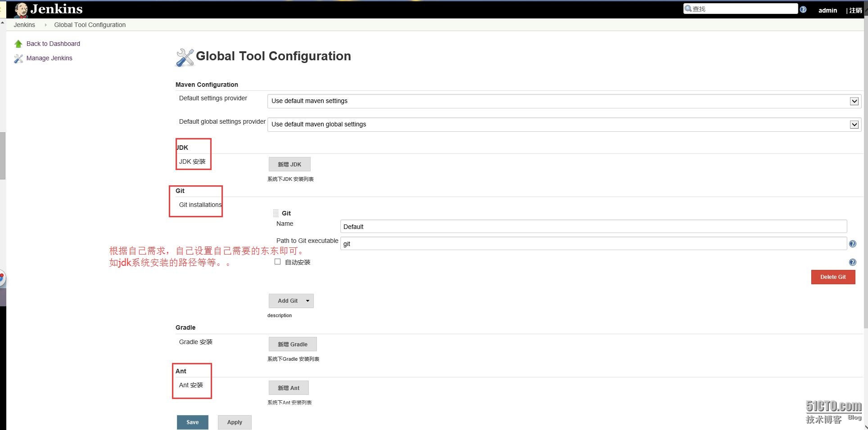868x430 pixels.
Task: Click the Maven Configuration section heading
Action: point(207,85)
